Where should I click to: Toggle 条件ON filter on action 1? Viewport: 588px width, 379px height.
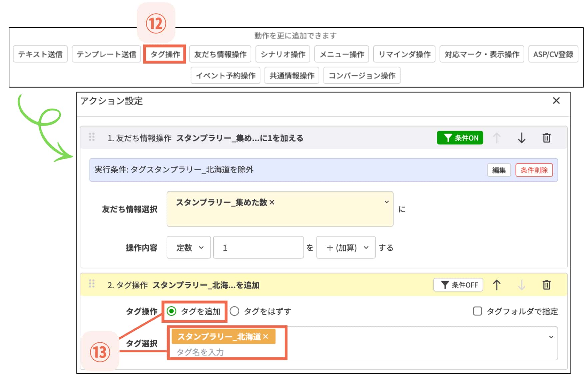pyautogui.click(x=460, y=138)
